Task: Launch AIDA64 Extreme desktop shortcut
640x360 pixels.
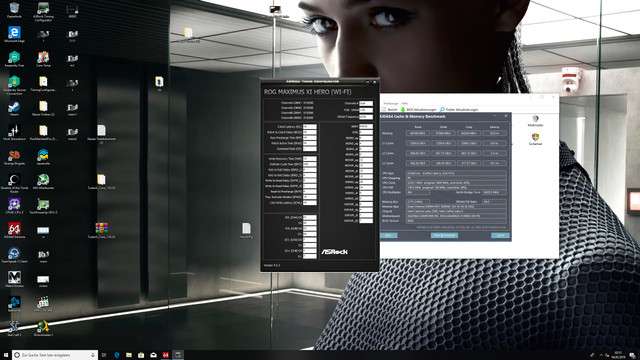Action: point(14,231)
